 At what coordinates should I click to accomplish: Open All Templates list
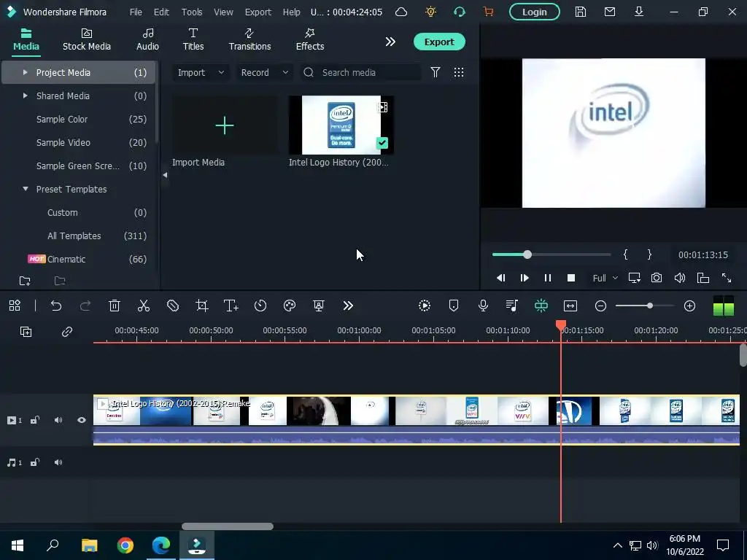pos(74,236)
